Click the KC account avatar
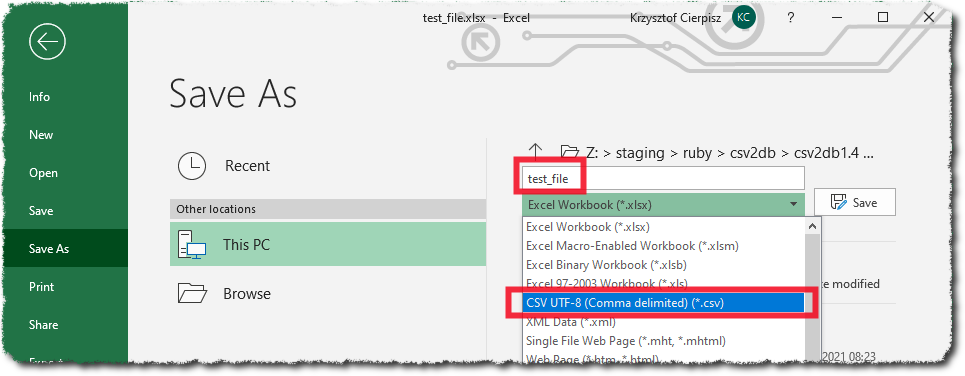The image size is (965, 376). (743, 17)
